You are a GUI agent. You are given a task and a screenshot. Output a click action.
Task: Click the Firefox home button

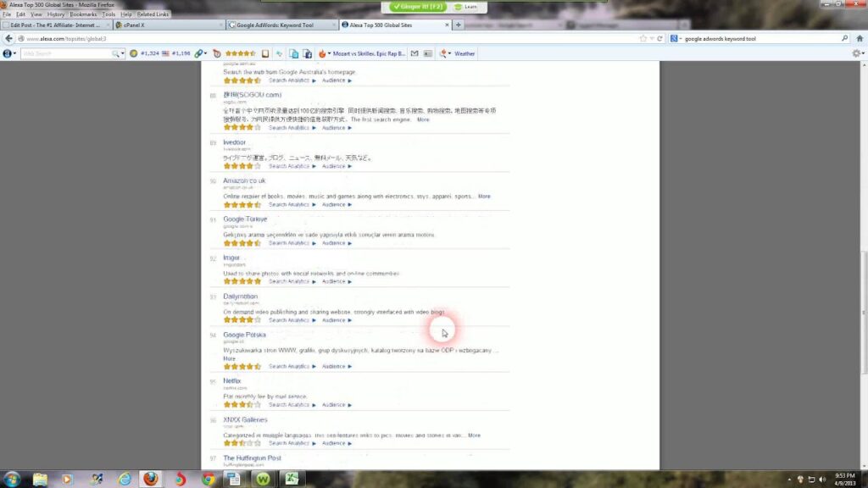tap(860, 39)
